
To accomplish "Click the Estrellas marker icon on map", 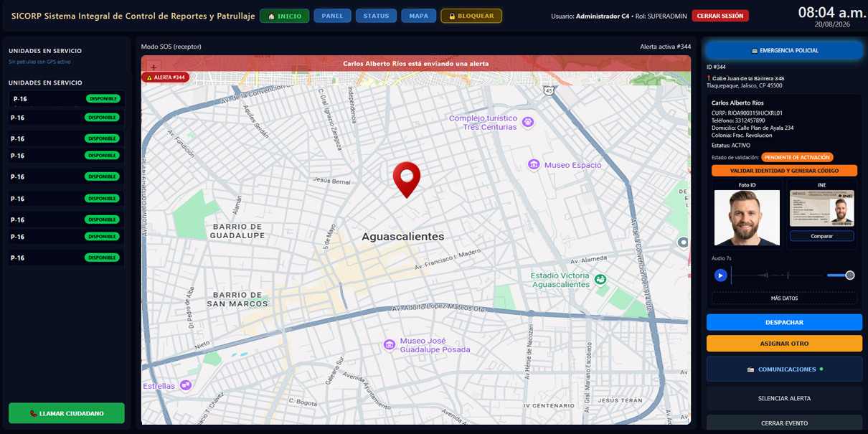I will [186, 385].
